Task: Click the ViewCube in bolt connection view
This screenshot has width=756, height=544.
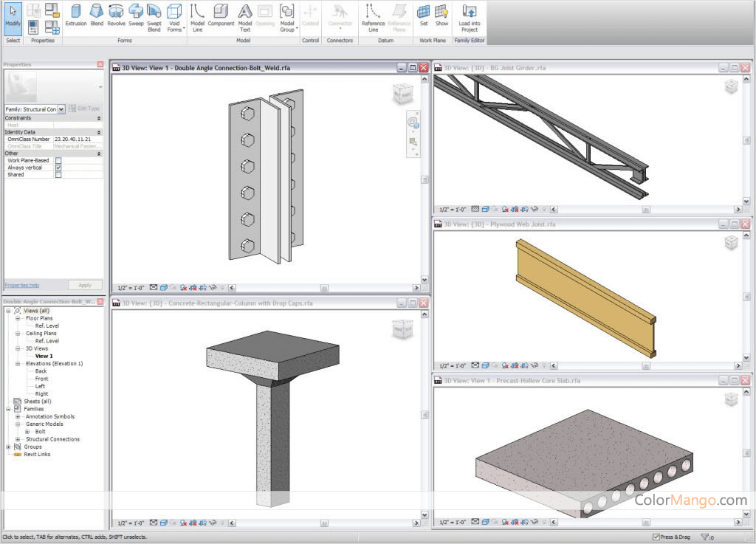Action: pos(402,94)
